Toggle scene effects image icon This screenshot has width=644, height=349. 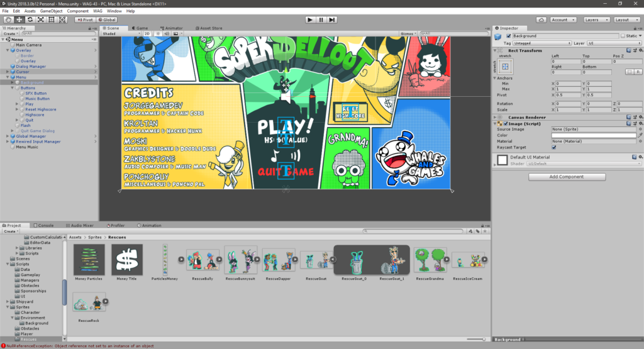(176, 34)
